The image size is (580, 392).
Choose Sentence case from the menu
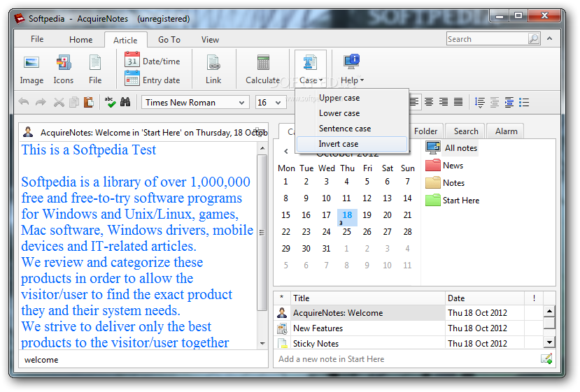click(x=352, y=129)
